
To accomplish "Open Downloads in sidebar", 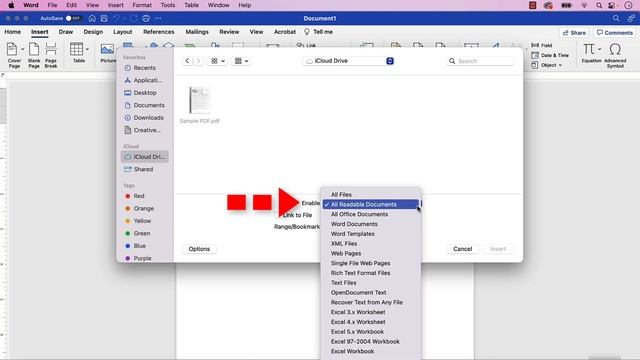I will pos(145,118).
